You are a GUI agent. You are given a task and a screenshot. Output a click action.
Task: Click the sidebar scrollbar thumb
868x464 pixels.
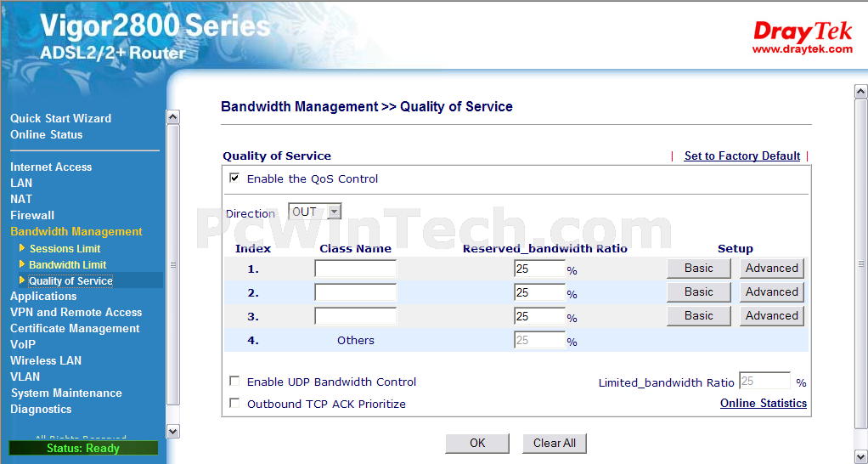pyautogui.click(x=173, y=264)
